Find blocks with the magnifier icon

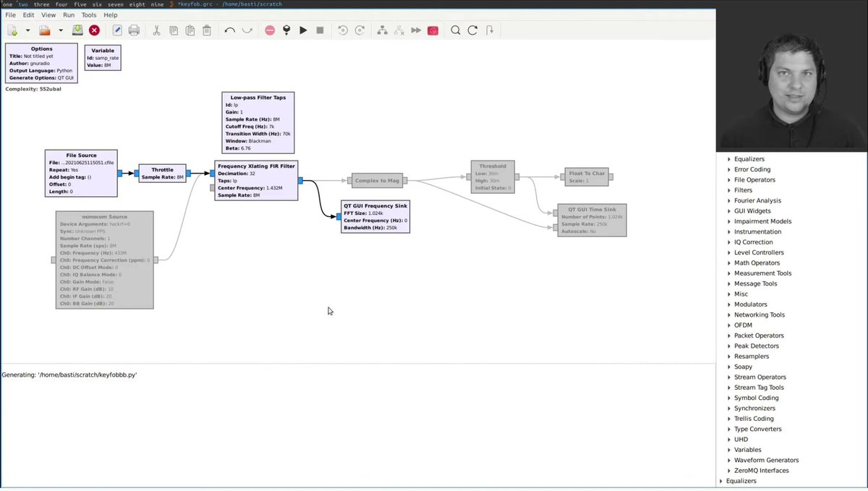(x=456, y=30)
